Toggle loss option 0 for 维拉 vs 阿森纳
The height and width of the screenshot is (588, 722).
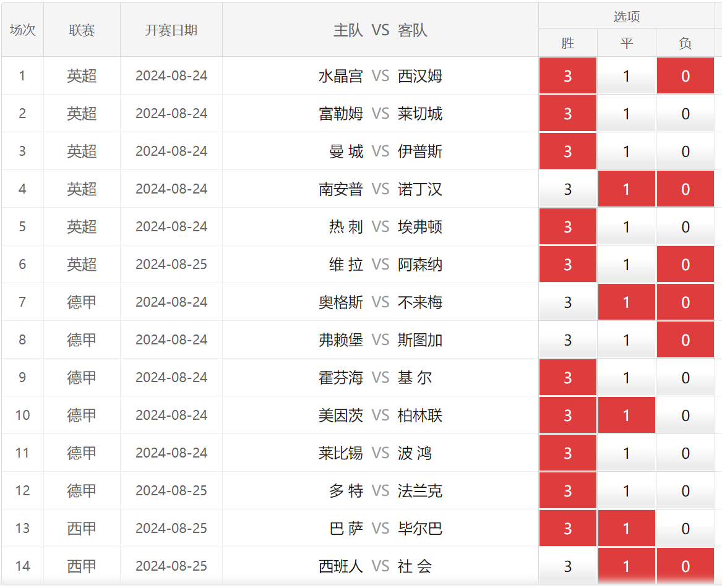point(685,264)
